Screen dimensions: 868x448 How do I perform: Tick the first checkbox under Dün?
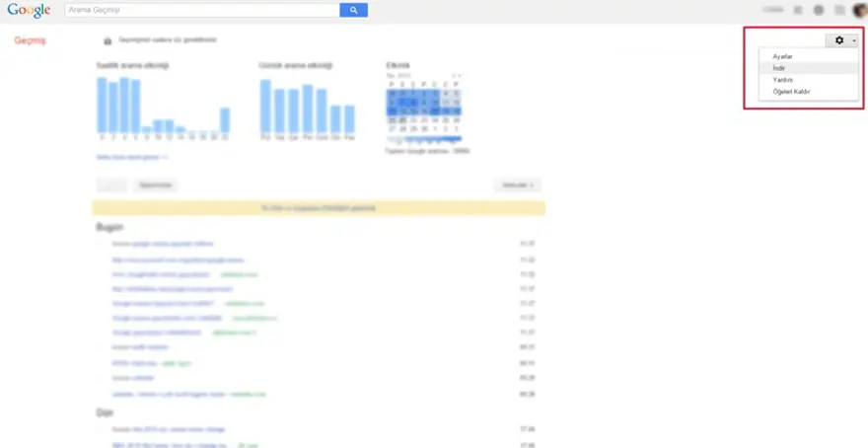pos(102,430)
